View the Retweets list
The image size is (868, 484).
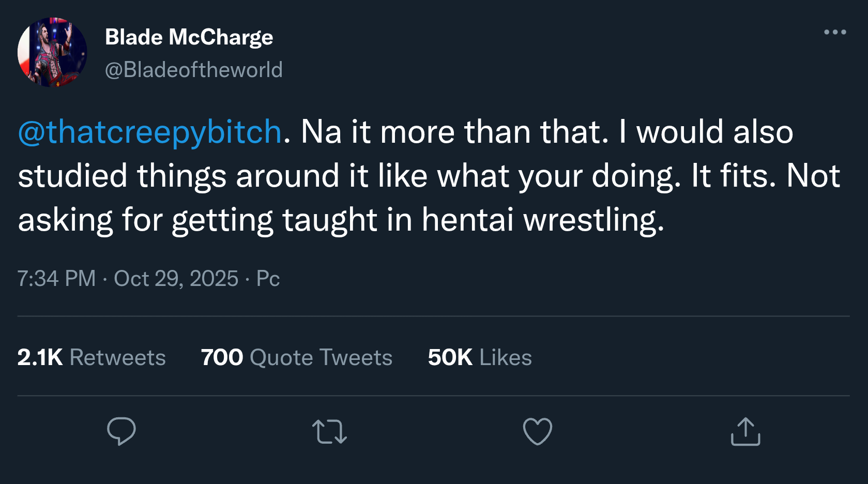117,357
